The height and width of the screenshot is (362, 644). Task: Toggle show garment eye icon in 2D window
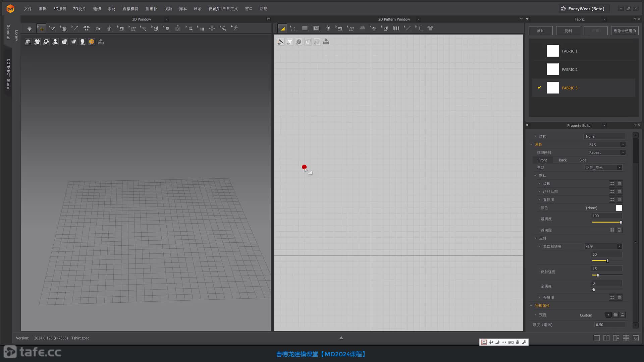pos(290,42)
